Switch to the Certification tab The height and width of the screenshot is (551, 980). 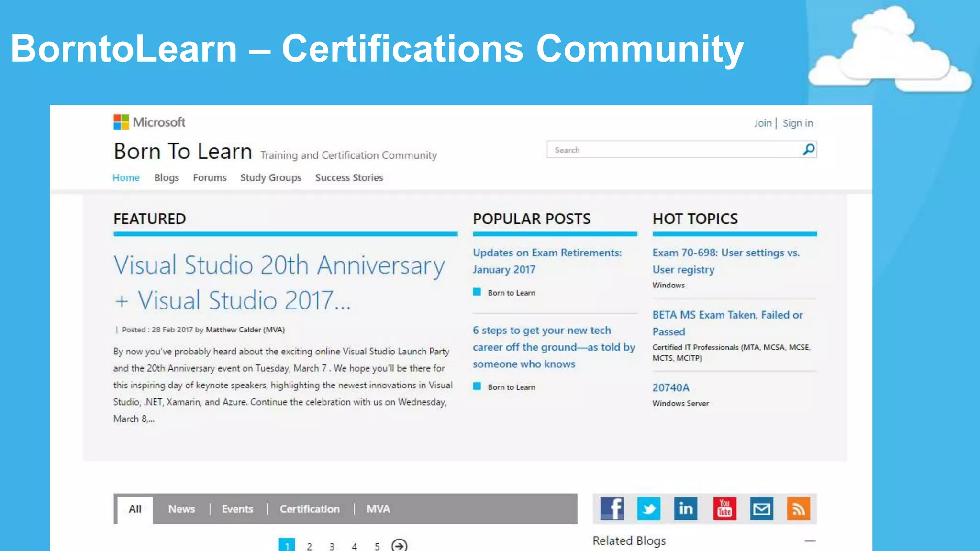point(310,509)
